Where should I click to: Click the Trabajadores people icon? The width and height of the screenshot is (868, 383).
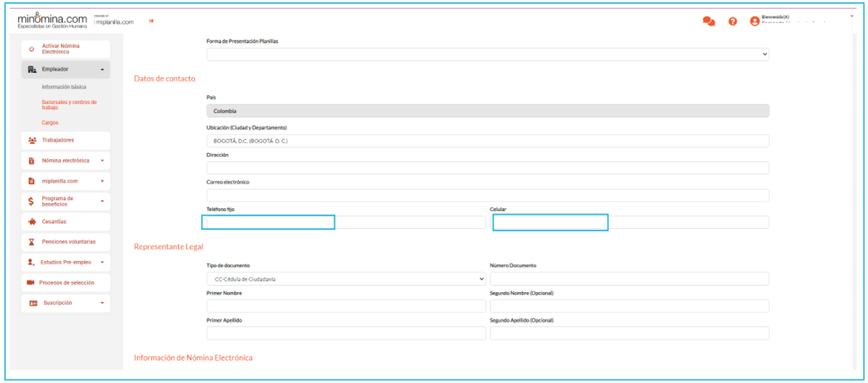pos(31,140)
